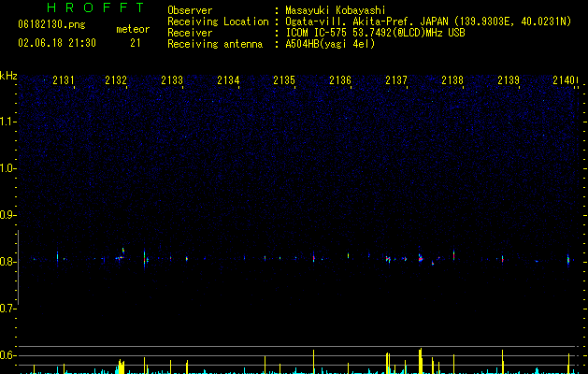Click the 2131 time marker

pos(64,80)
